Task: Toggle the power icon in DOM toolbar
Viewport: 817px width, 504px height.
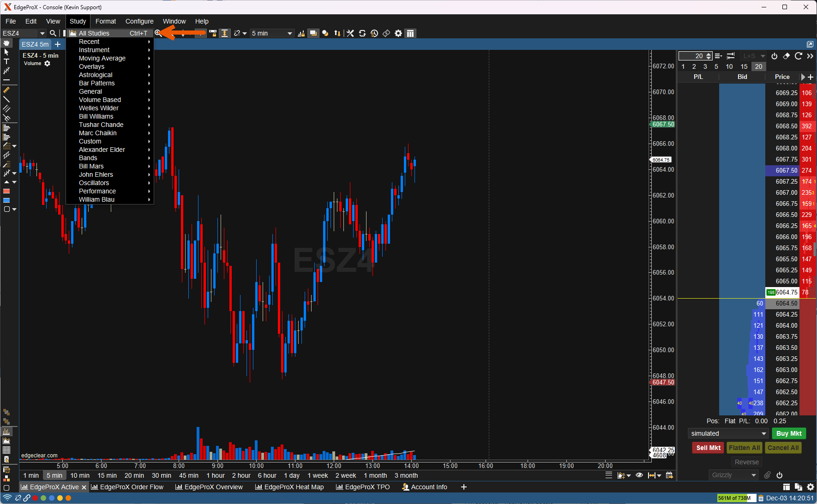Action: [x=775, y=56]
